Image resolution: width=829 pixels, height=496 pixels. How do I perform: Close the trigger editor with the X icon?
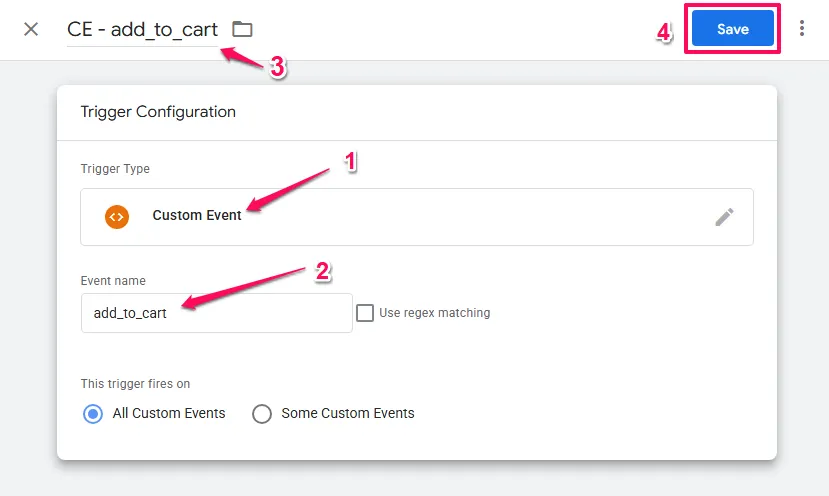[x=31, y=29]
